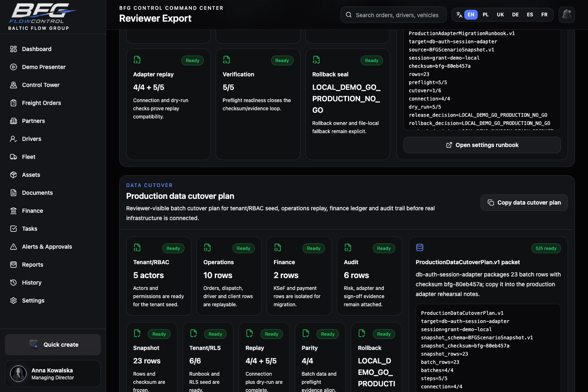The image size is (588, 392).
Task: Click the Parity card file icon
Action: [306, 333]
